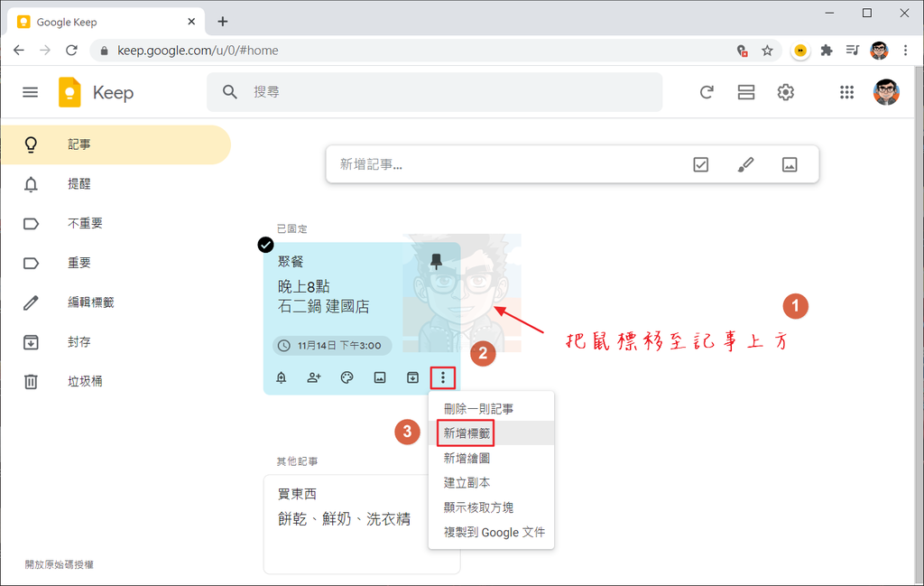The height and width of the screenshot is (586, 924).
Task: Switch to list view layout
Action: 746,92
